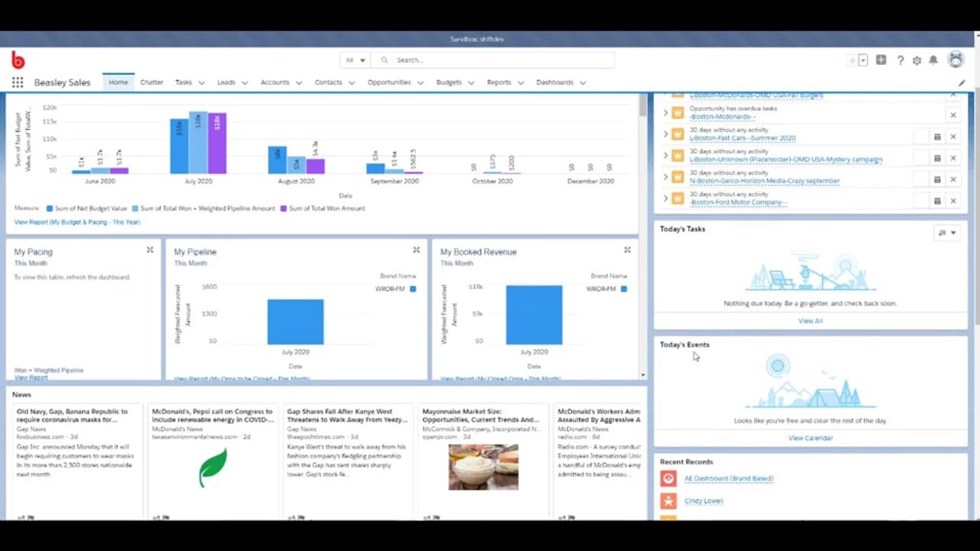Click calendar icon for Fast Cars Summer 2020
Image resolution: width=980 pixels, height=551 pixels.
(936, 136)
